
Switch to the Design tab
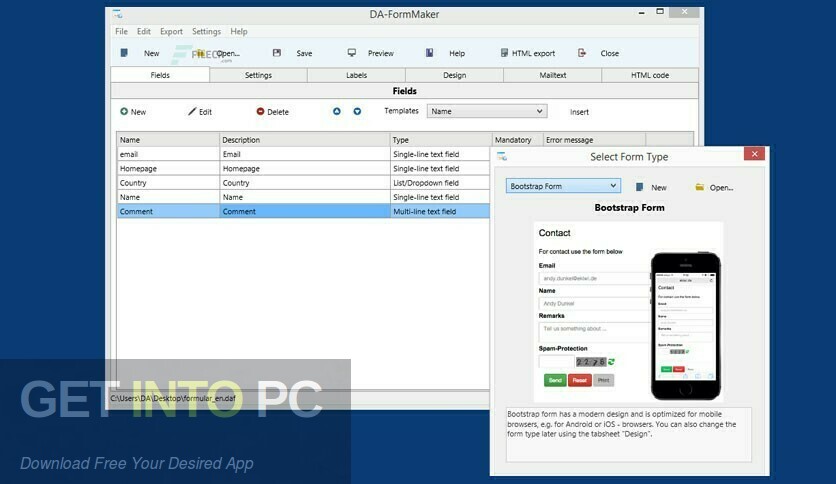454,75
